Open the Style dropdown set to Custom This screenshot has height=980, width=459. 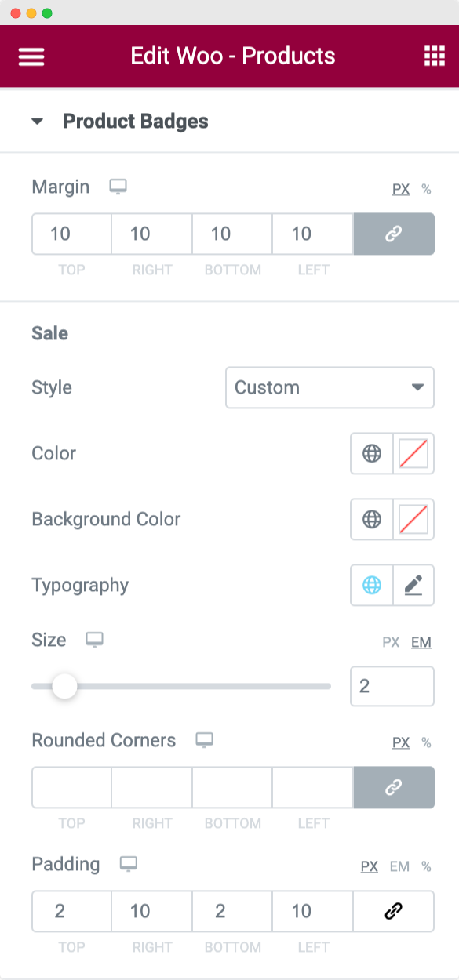pos(330,387)
